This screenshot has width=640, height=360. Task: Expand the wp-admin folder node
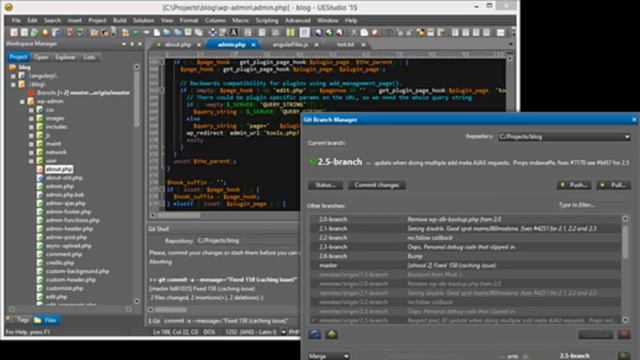(22, 101)
